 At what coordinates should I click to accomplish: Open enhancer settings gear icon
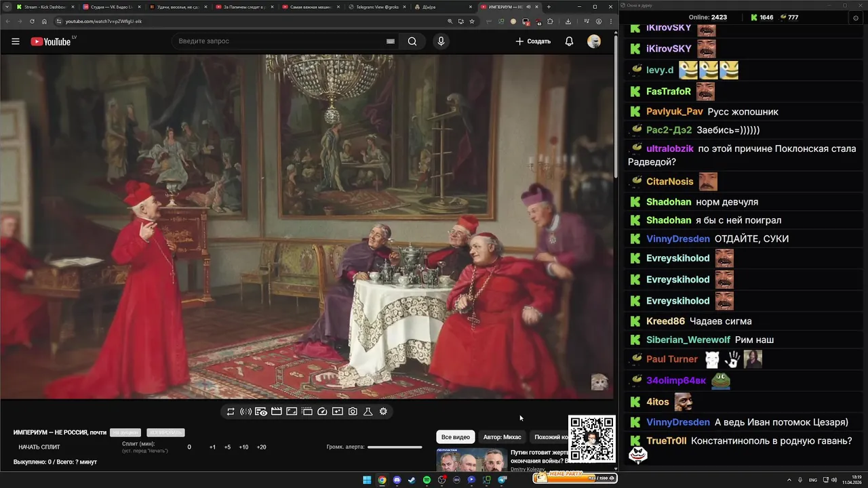[x=383, y=411]
